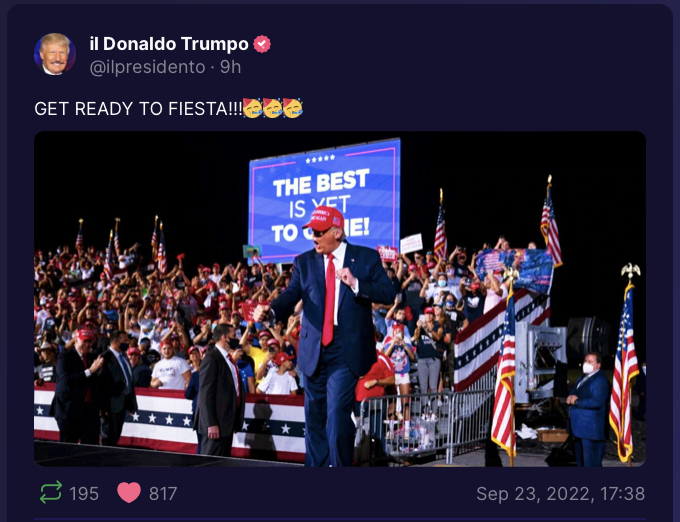Screen dimensions: 680x522
Task: Click the gold eagle flagpole topper in photo
Action: coord(630,272)
